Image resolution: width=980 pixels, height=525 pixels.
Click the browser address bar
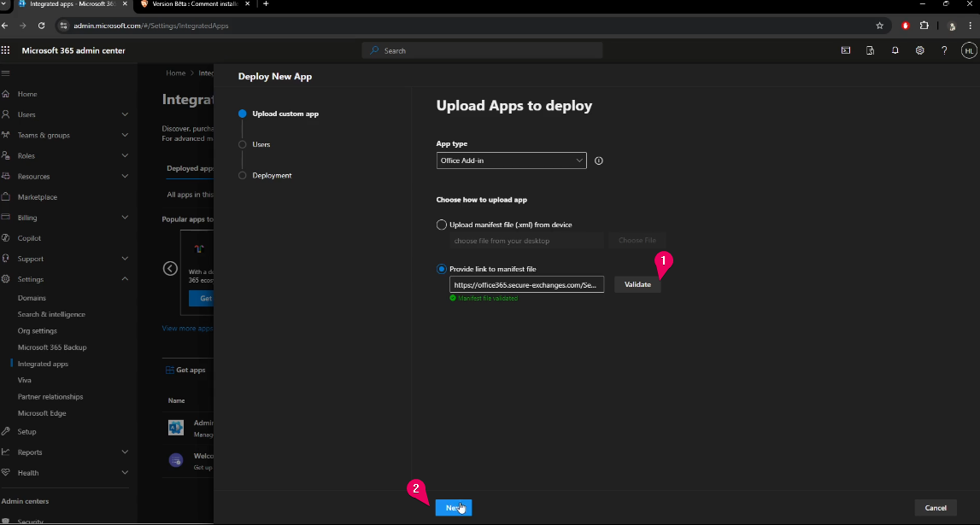469,26
